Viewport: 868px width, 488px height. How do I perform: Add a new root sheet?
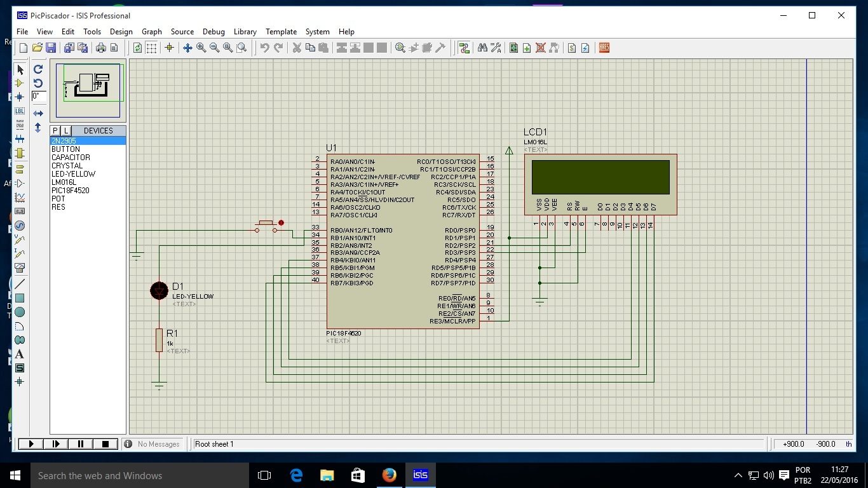coord(527,48)
